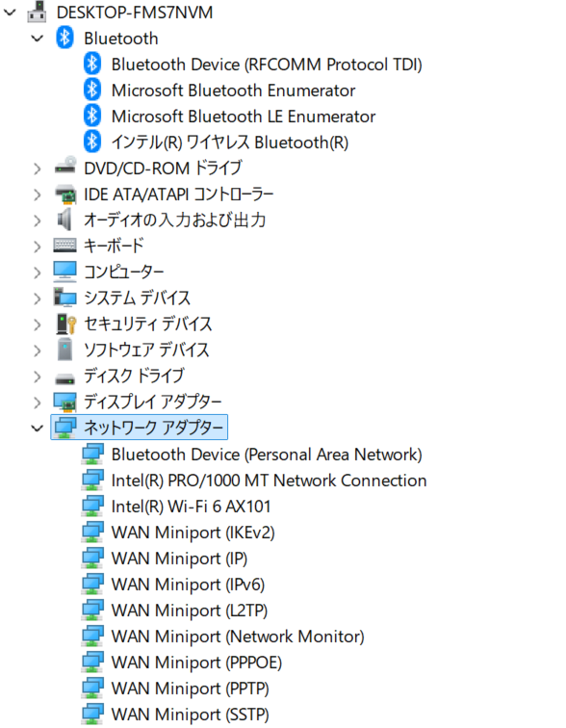566x728 pixels.
Task: Select WAN Miniport (IPv6) entry
Action: (x=188, y=585)
